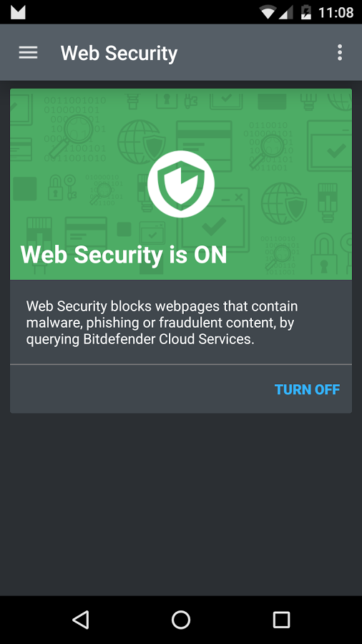Tap the 11:08 clock in the status bar
The image size is (362, 644).
tap(336, 12)
